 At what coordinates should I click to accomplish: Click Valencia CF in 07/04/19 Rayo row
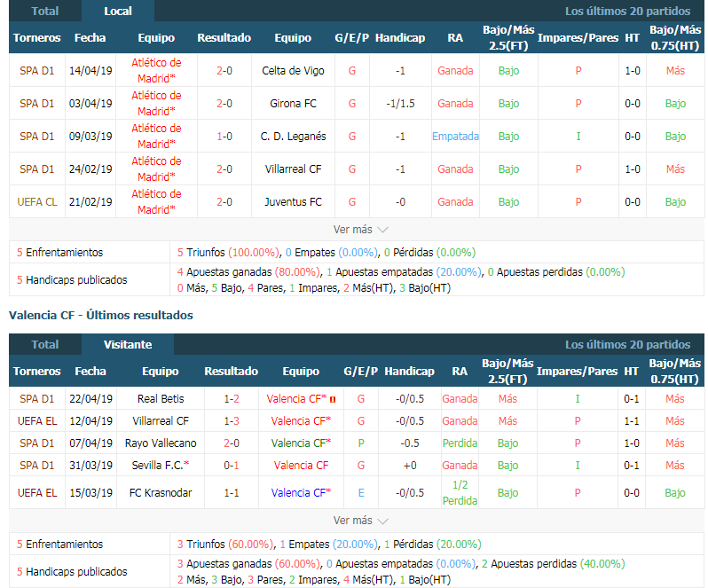click(x=301, y=443)
